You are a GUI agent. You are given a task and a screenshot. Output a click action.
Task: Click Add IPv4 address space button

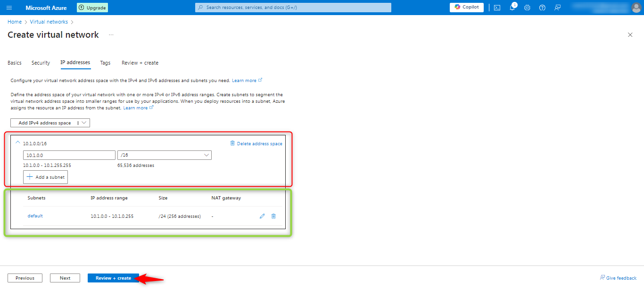(45, 123)
